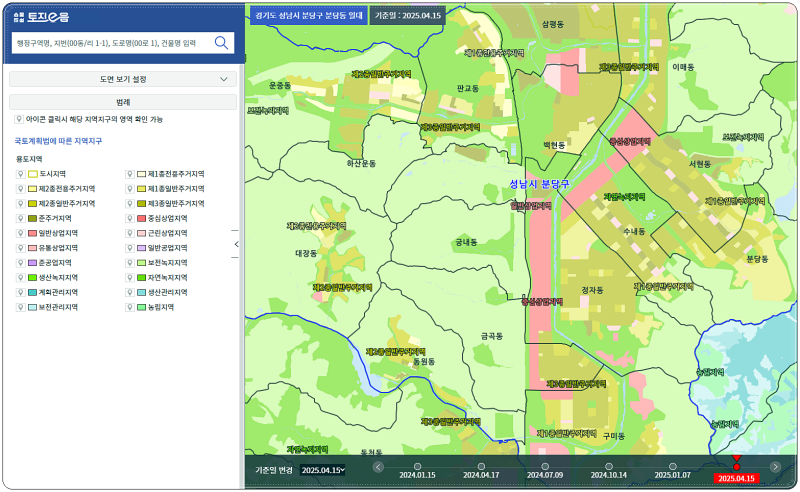800x492 pixels.
Task: Click location pin icon for 자연녹지지역
Action: point(129,278)
